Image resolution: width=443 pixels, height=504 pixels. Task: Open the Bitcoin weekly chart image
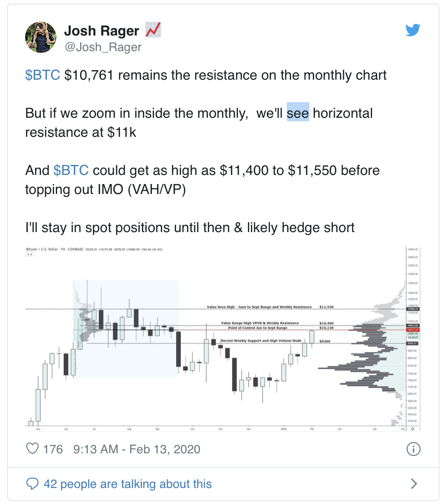pos(223,339)
